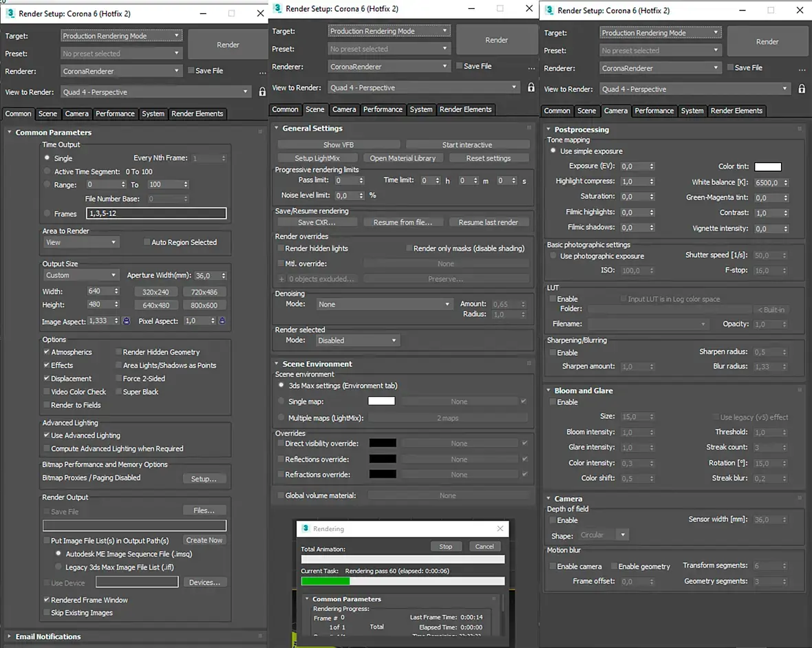
Task: Click Start interactive button
Action: coord(467,145)
